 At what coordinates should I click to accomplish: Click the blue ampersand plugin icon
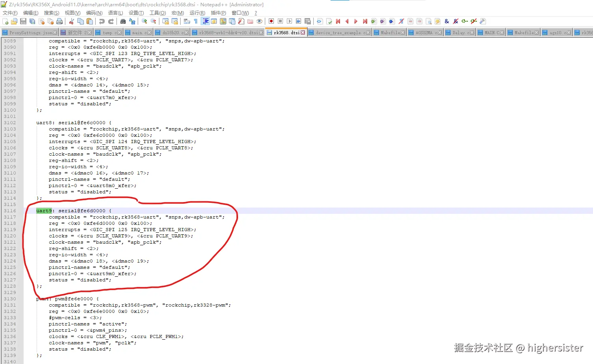(447, 21)
